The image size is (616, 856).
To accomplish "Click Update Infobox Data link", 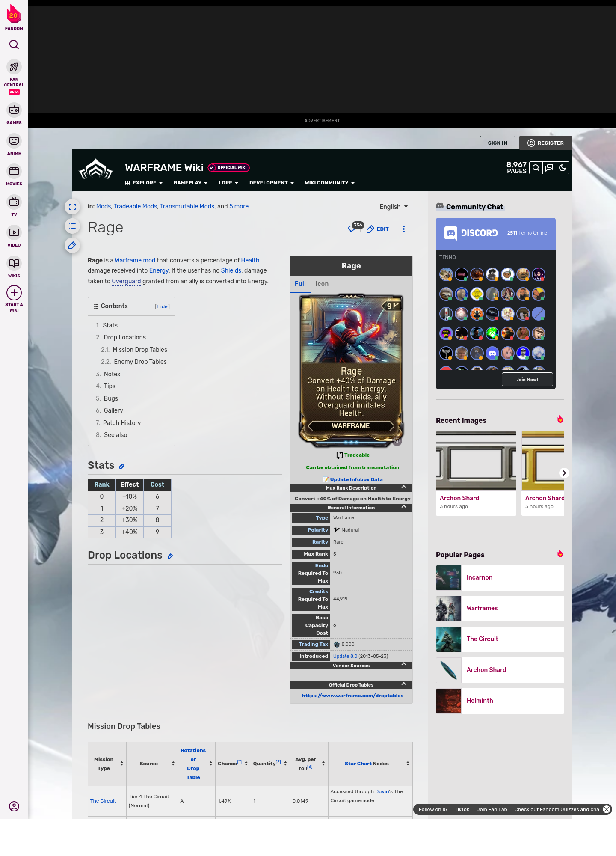I will (356, 479).
